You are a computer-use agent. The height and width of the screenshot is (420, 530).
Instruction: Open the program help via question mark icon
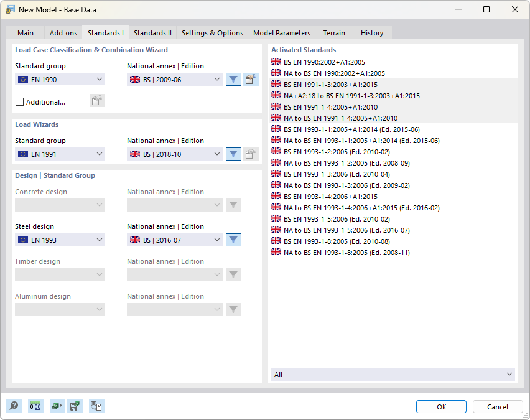pyautogui.click(x=14, y=406)
